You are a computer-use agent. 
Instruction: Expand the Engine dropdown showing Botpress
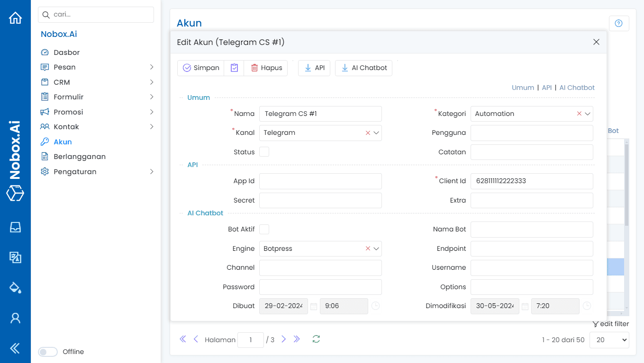coord(376,248)
